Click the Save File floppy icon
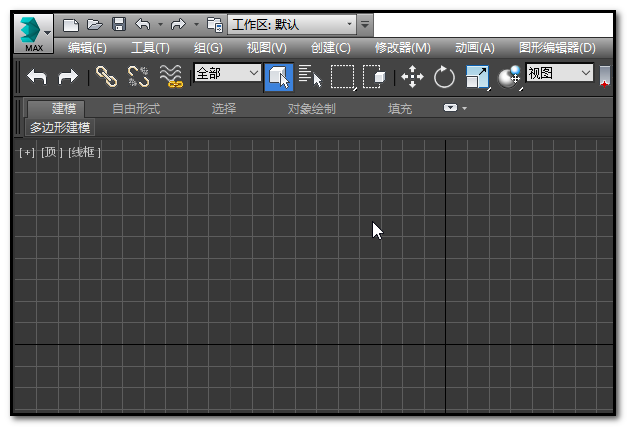 tap(119, 24)
